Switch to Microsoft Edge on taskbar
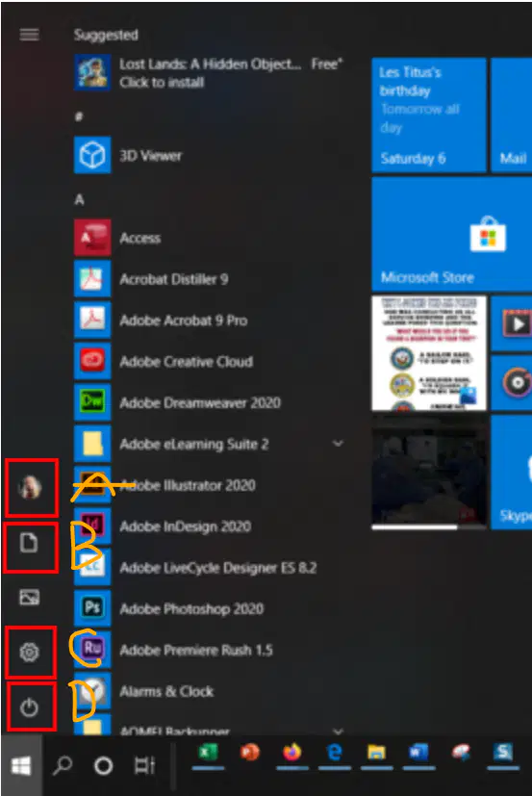The height and width of the screenshot is (796, 532). coord(335,753)
